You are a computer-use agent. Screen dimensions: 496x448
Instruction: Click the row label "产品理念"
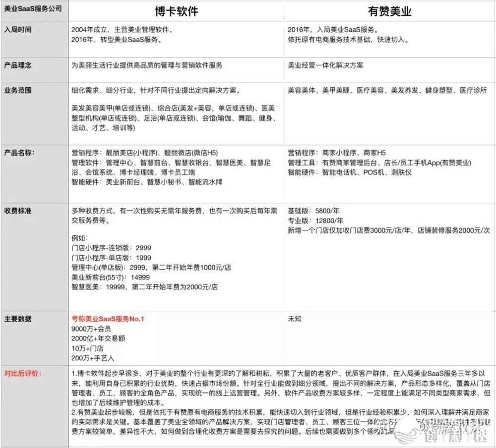pyautogui.click(x=18, y=65)
